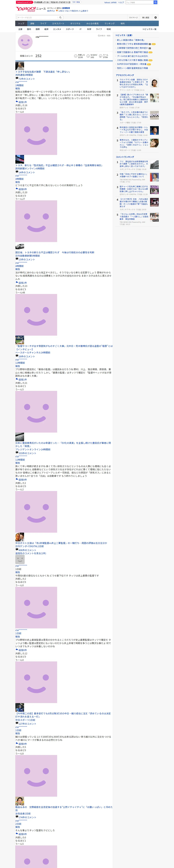Image resolution: width=174 pixels, height=868 pixels.
Task: Open 15件のコメント link
Action: (26, 259)
